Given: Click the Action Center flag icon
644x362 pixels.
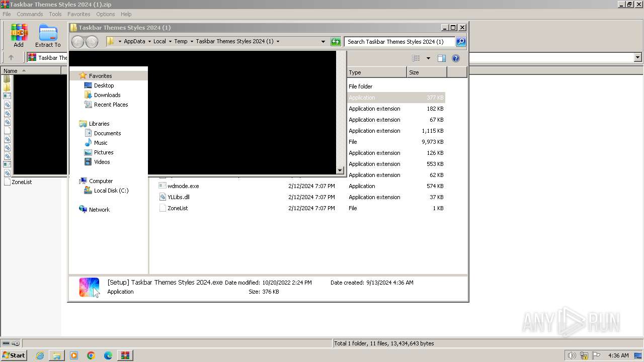Looking at the screenshot, I should click(596, 355).
